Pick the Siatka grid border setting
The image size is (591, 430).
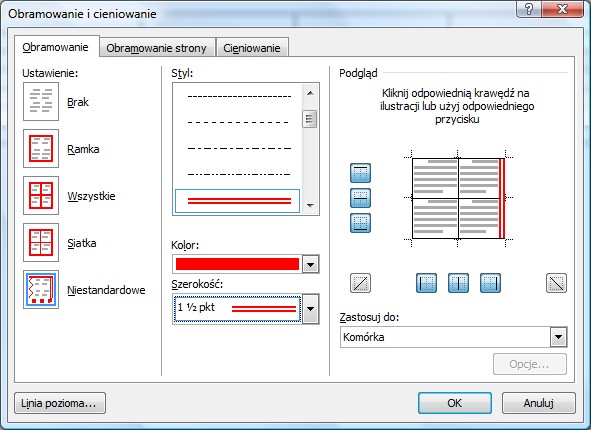coord(41,243)
